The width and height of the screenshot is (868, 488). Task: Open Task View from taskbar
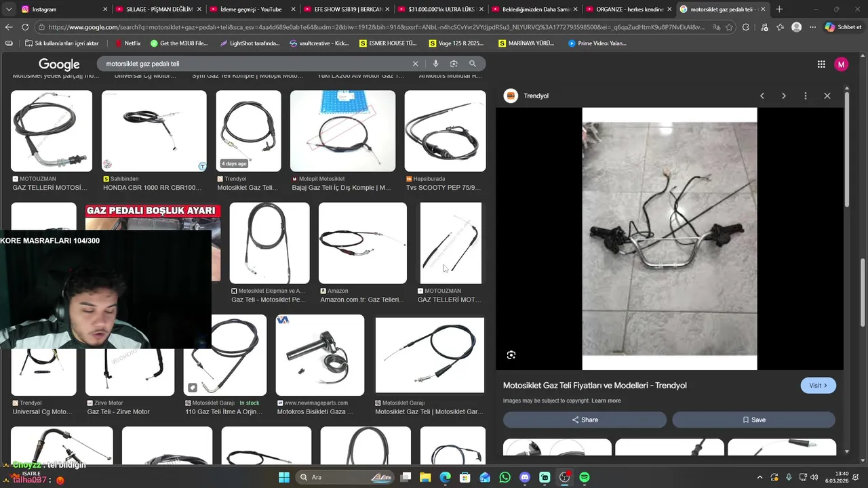[406, 477]
